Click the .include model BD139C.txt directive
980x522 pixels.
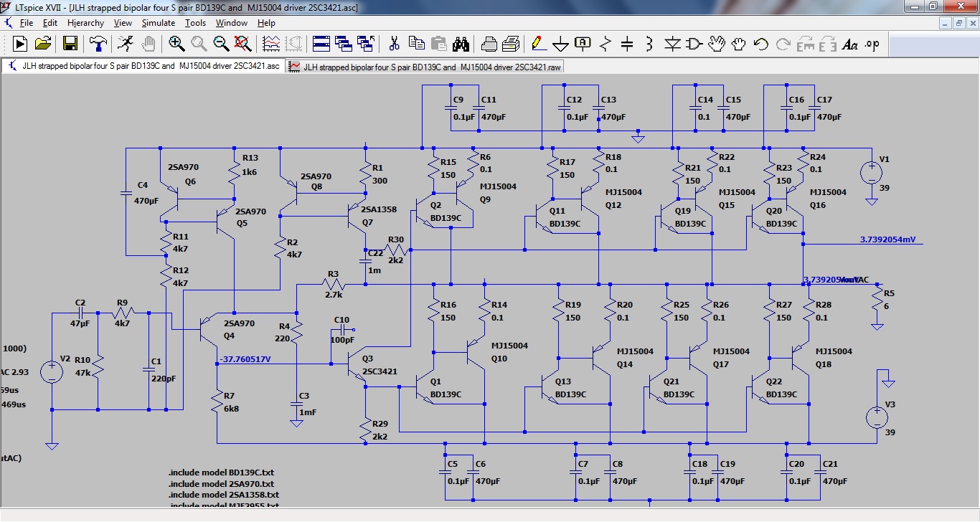pyautogui.click(x=222, y=473)
